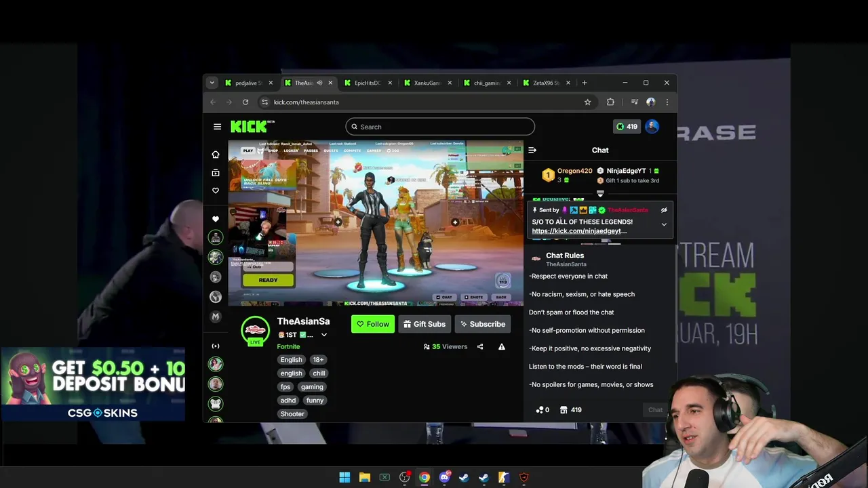Click the Fortnite stream video player

(376, 223)
